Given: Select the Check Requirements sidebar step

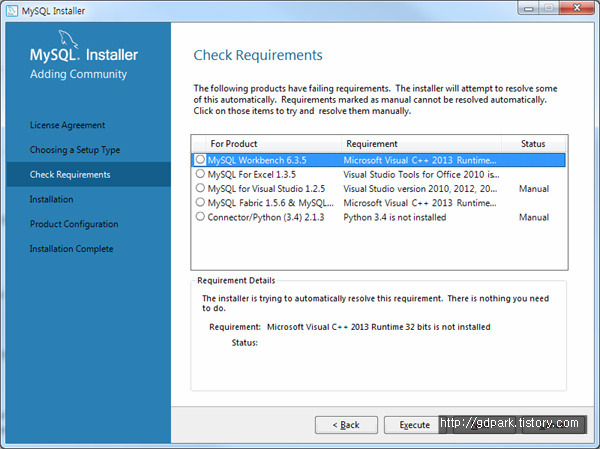Looking at the screenshot, I should coord(88,175).
